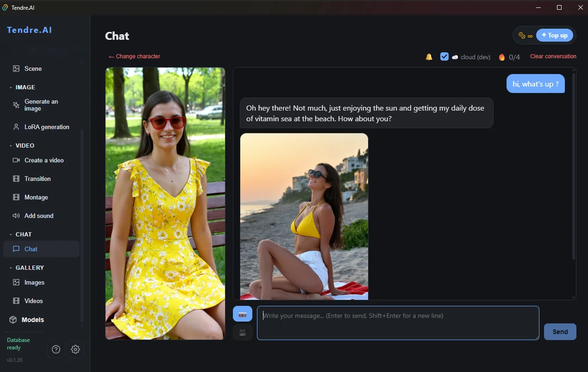Click the Videos gallery film icon
This screenshot has height=372, width=588.
(16, 301)
